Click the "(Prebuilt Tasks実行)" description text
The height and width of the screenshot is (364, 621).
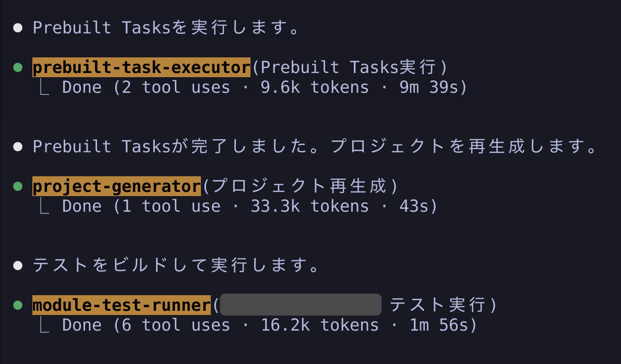click(x=350, y=67)
